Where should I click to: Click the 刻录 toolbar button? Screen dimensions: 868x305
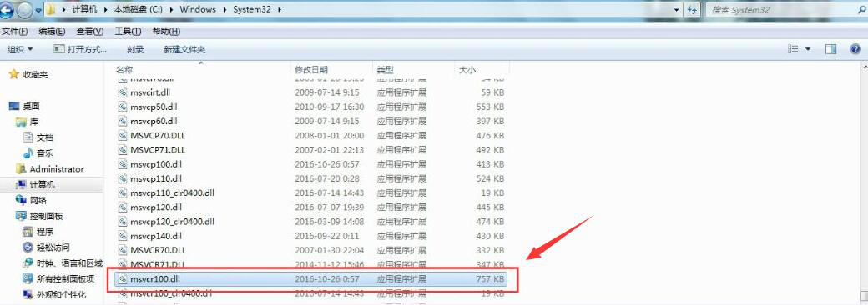click(135, 49)
